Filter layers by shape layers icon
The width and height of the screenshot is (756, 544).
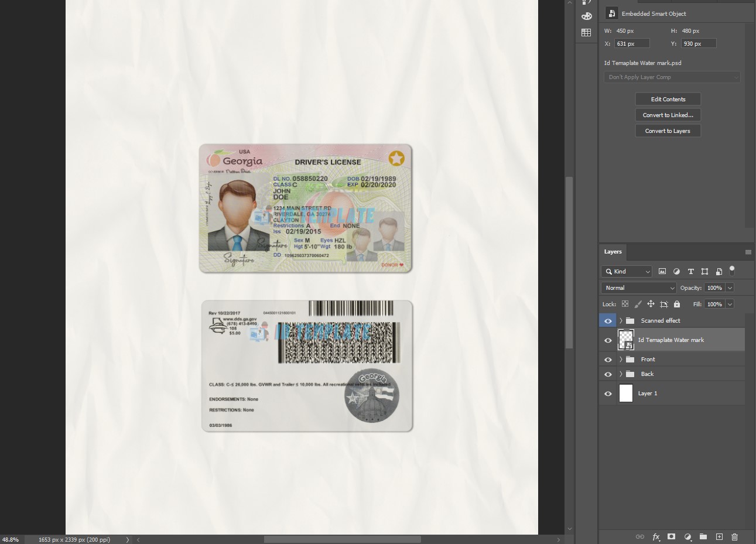pos(704,271)
